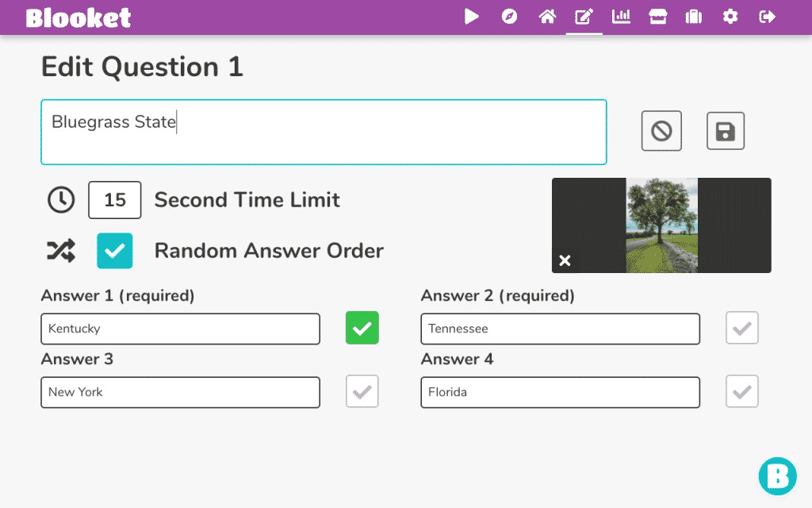Mark New York as correct answer

click(362, 391)
